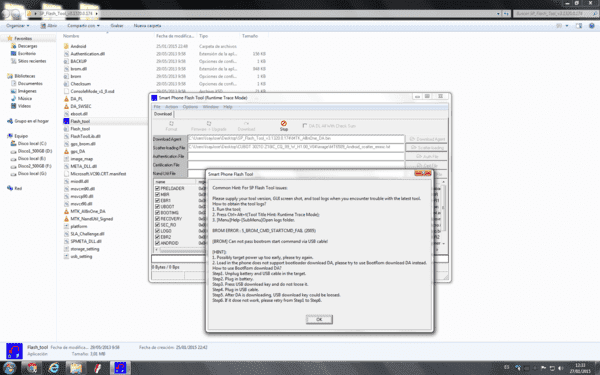The image size is (600, 375).
Task: Click the Format toolbar icon in Flash Tool
Action: click(x=171, y=124)
